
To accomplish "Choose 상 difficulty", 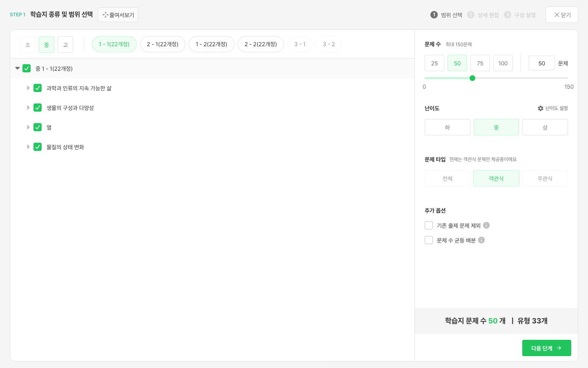I will [545, 127].
